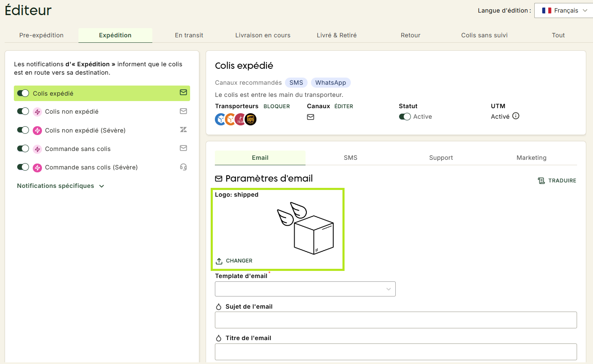
Task: Click the shipped box logo image
Action: coord(306,228)
